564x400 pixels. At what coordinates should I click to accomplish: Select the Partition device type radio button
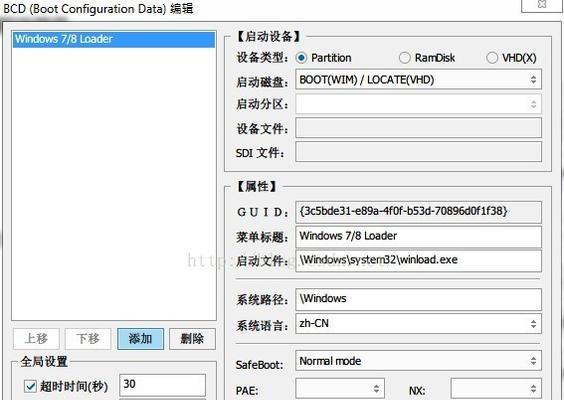click(x=301, y=58)
